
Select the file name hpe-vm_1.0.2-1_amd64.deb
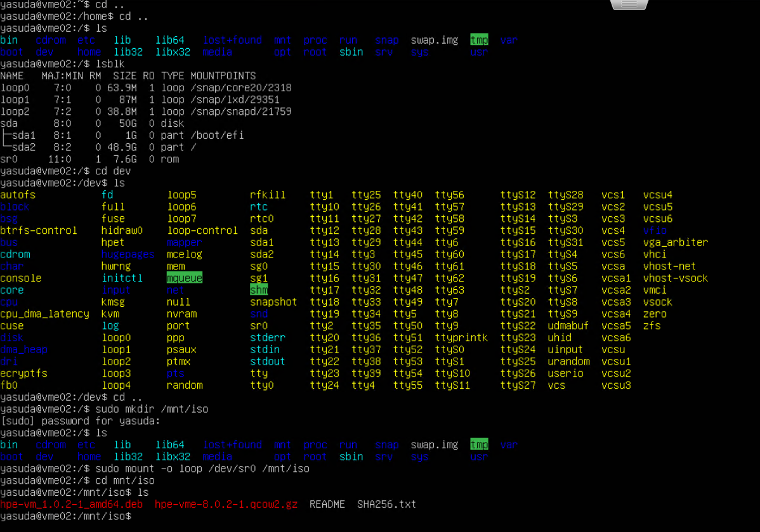[x=72, y=504]
